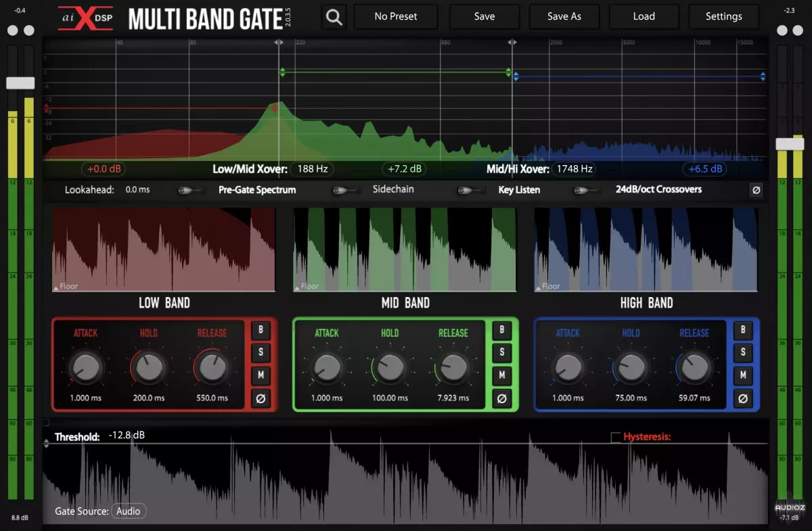Click the global phase invert icon
Image resolution: width=812 pixels, height=531 pixels.
pyautogui.click(x=757, y=190)
